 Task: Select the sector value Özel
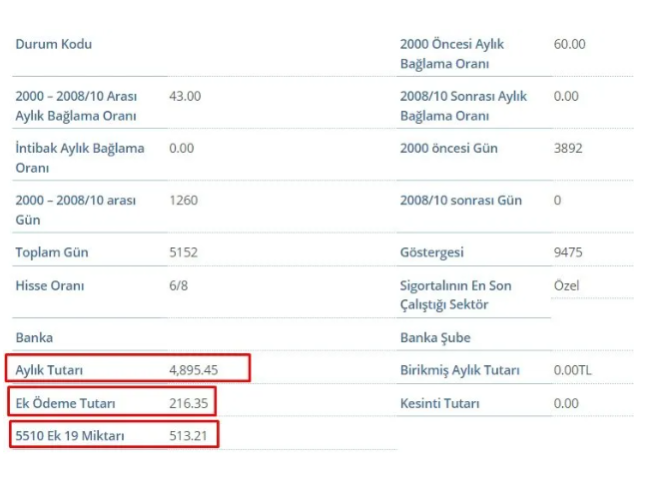coord(566,285)
